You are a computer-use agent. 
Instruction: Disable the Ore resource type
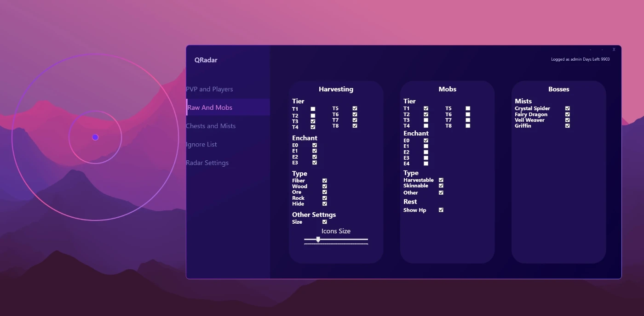[325, 192]
